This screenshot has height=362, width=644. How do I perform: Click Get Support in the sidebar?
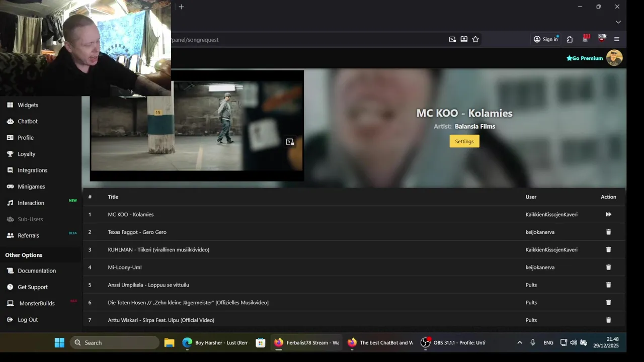click(x=33, y=287)
